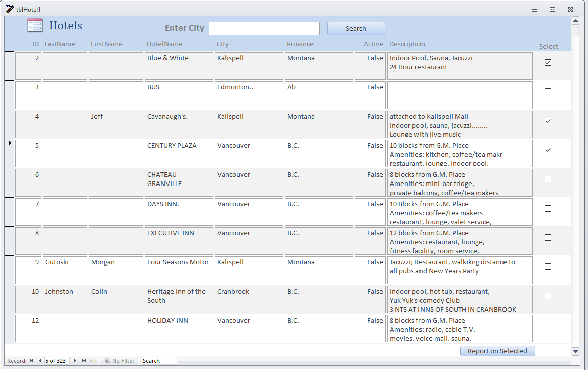Click Province cell 'Ab'

click(319, 95)
